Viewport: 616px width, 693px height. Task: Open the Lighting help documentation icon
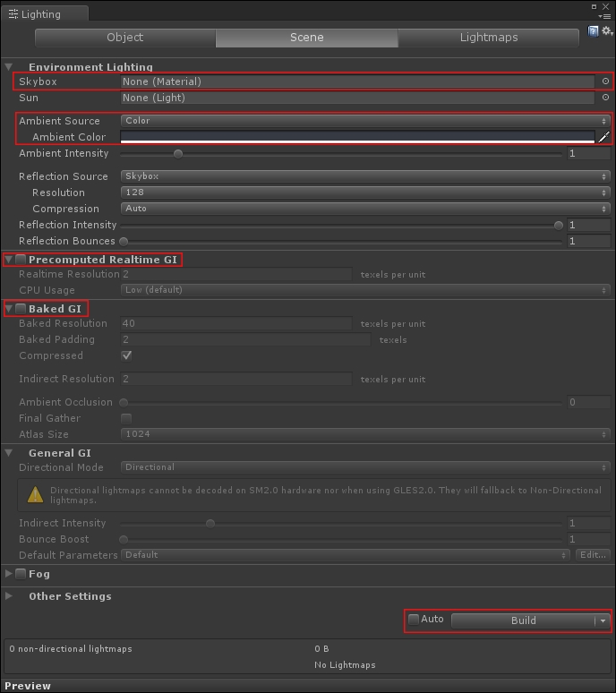pos(593,31)
